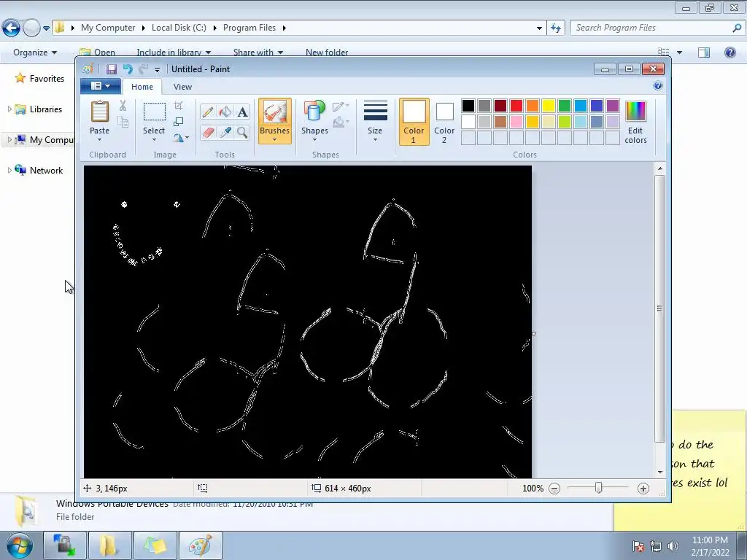The width and height of the screenshot is (747, 560).
Task: Zoom in with the plus button
Action: (x=643, y=488)
